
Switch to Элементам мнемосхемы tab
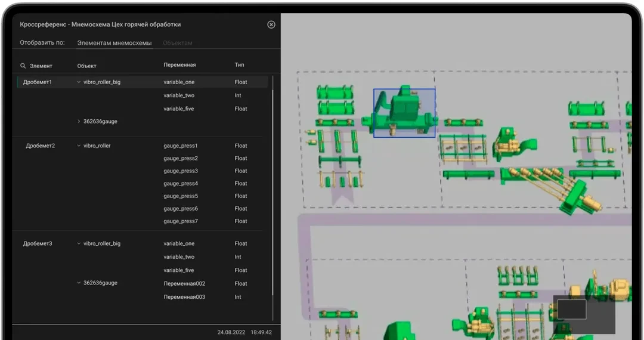(114, 43)
